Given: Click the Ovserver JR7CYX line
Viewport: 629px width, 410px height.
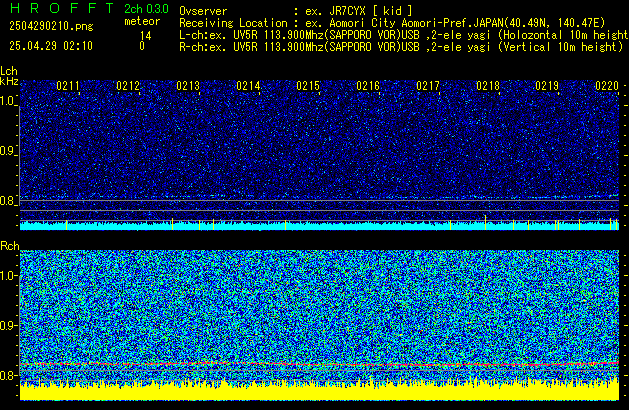Looking at the screenshot, I should tap(296, 11).
